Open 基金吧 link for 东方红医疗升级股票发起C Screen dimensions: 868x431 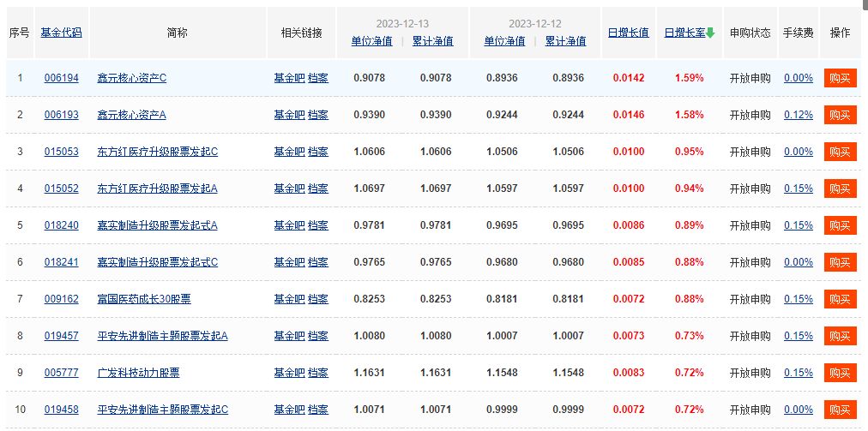pos(290,152)
